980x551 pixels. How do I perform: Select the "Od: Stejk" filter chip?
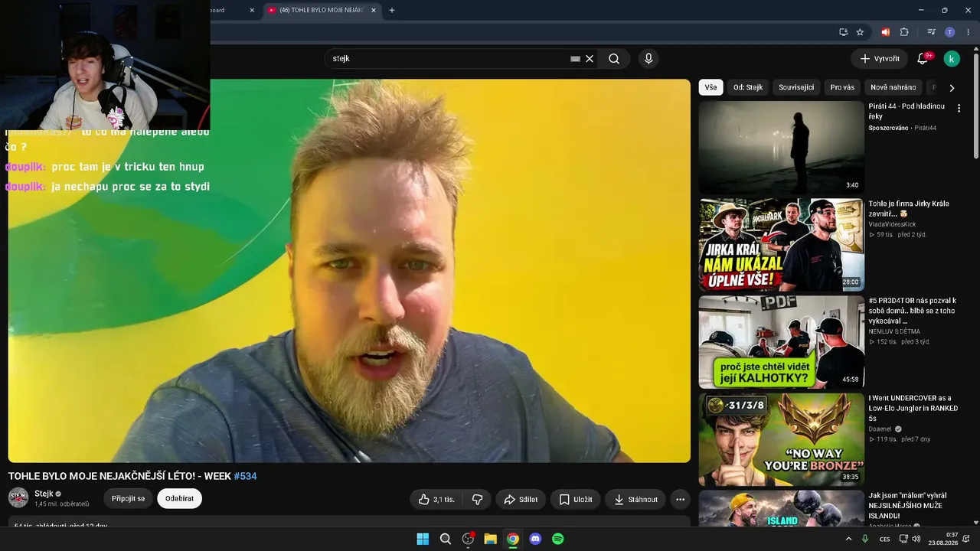(x=748, y=87)
